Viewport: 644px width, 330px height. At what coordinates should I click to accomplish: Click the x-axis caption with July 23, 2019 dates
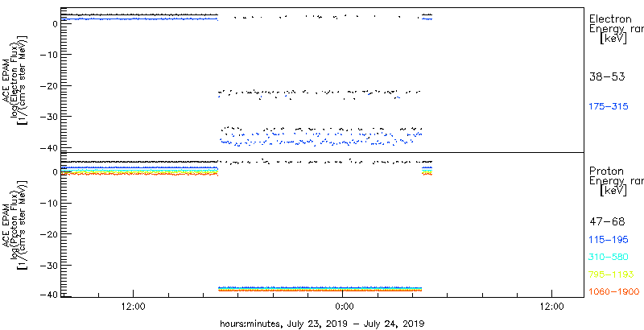323,323
